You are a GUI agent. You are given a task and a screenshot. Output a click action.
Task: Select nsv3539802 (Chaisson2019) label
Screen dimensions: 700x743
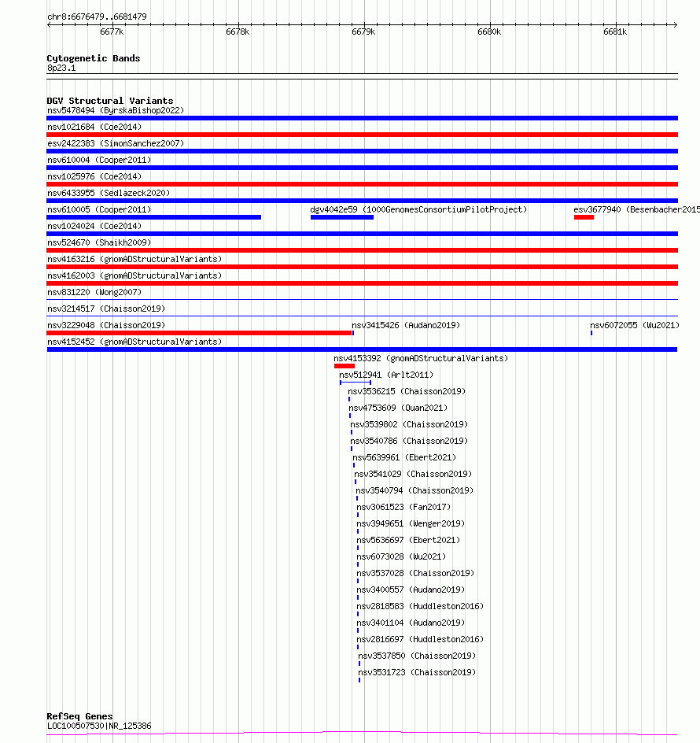tap(409, 424)
